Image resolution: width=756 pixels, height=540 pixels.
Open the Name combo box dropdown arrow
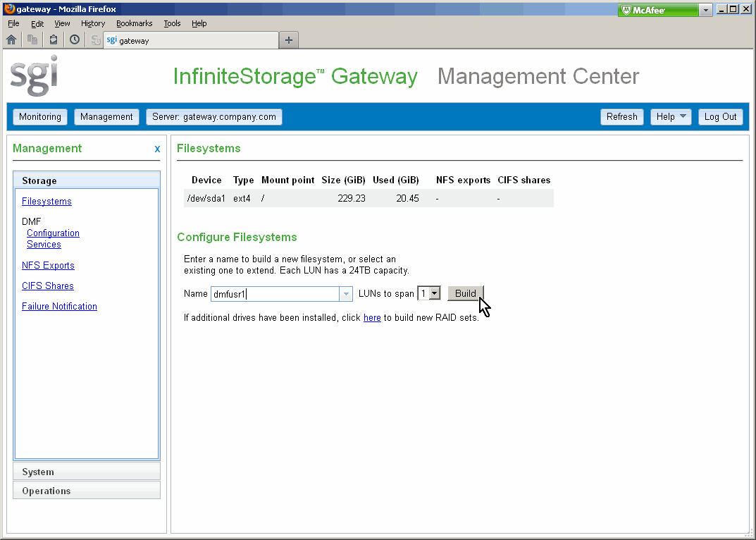click(x=346, y=294)
